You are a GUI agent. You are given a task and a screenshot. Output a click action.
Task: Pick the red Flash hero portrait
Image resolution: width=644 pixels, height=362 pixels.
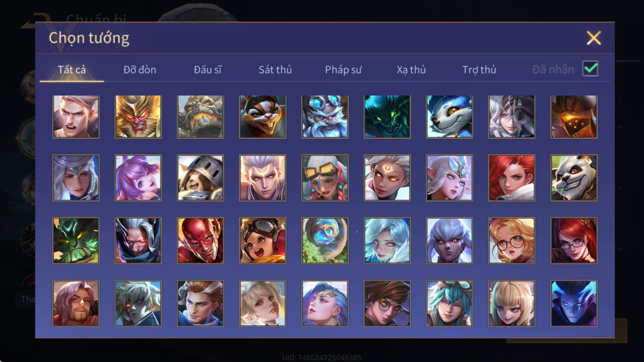200,241
